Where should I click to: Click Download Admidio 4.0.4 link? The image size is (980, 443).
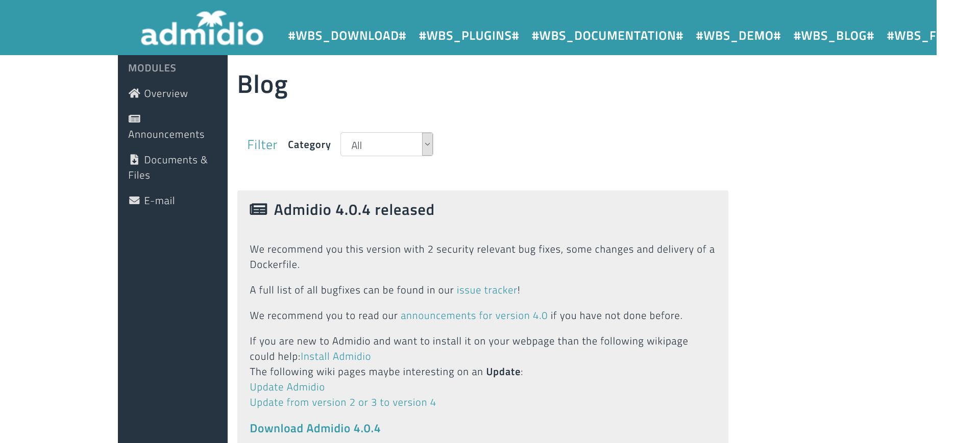click(x=315, y=429)
